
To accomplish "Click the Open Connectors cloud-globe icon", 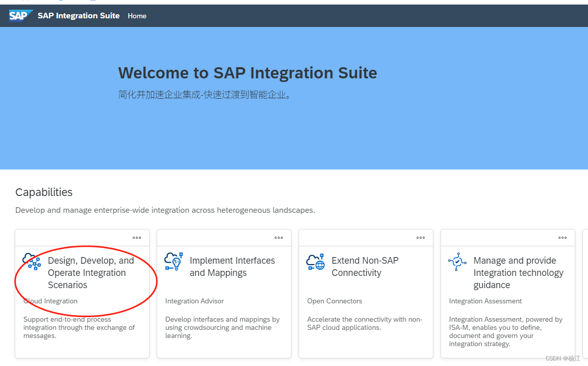I will [315, 261].
